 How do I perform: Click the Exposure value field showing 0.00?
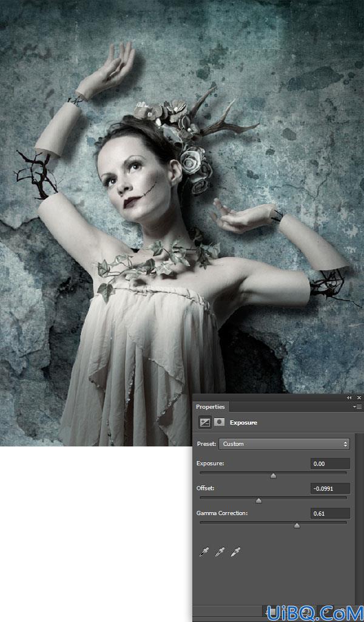[330, 463]
